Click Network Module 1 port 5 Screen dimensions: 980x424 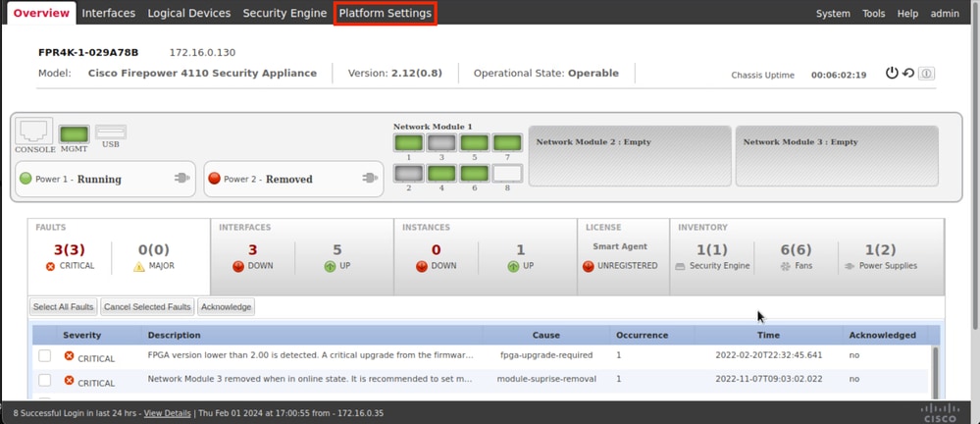coord(475,143)
